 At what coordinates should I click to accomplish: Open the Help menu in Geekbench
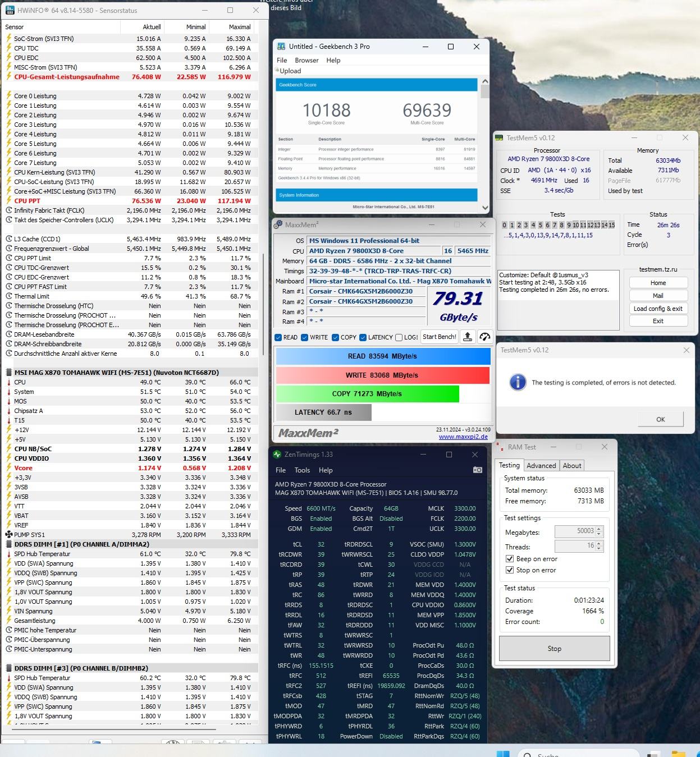pyautogui.click(x=333, y=60)
